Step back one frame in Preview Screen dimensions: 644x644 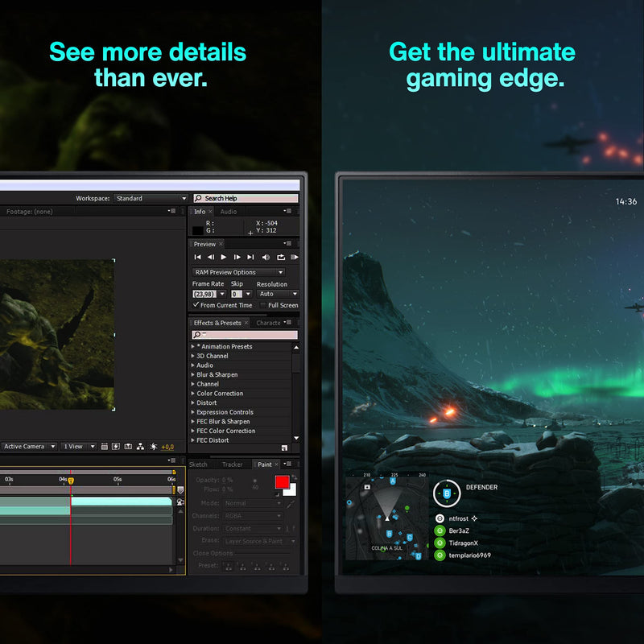pyautogui.click(x=211, y=257)
